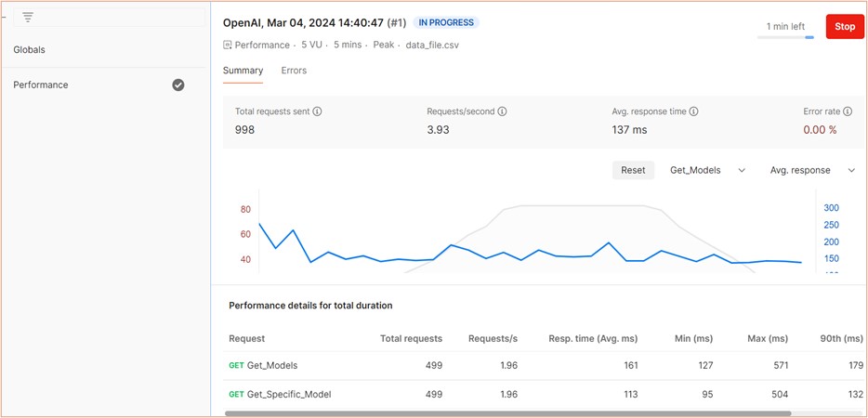Reset the chart view
The height and width of the screenshot is (418, 868).
click(633, 170)
